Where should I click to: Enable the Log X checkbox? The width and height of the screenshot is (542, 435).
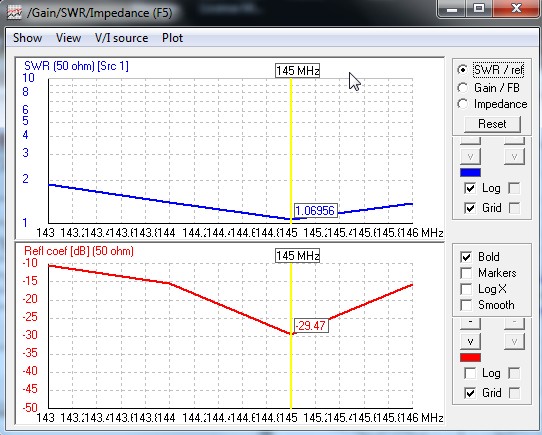pyautogui.click(x=466, y=289)
